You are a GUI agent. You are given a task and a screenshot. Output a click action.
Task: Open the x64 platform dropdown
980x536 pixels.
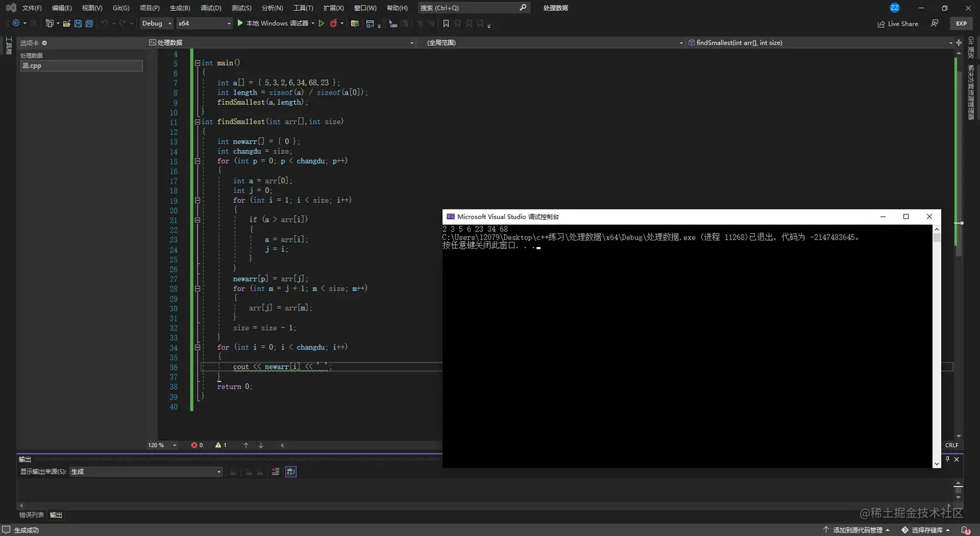click(204, 23)
